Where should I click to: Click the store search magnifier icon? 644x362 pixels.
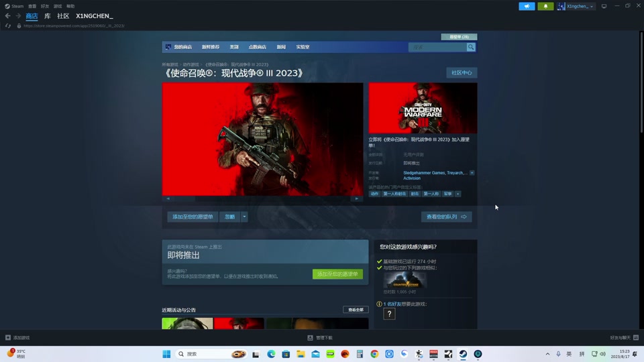471,47
